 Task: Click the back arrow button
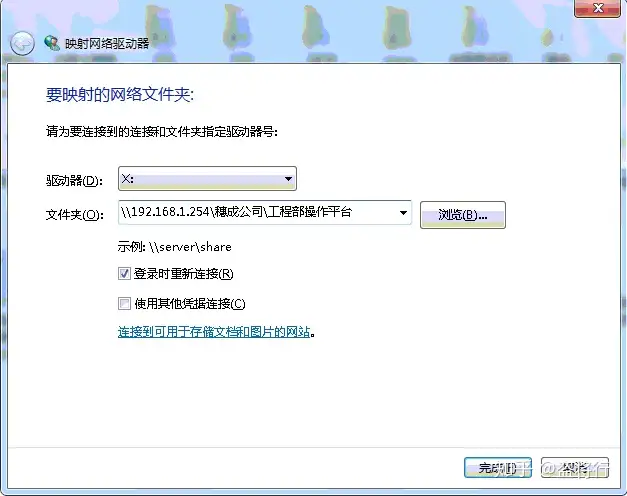point(22,43)
